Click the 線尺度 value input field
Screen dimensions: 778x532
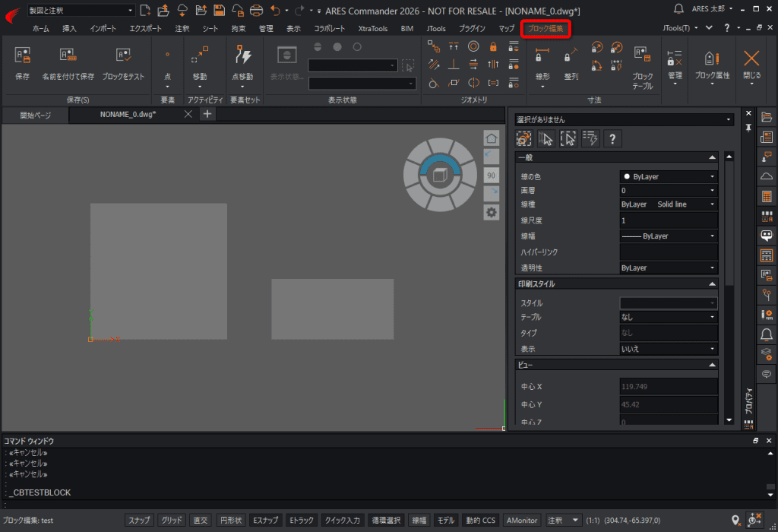pos(668,220)
